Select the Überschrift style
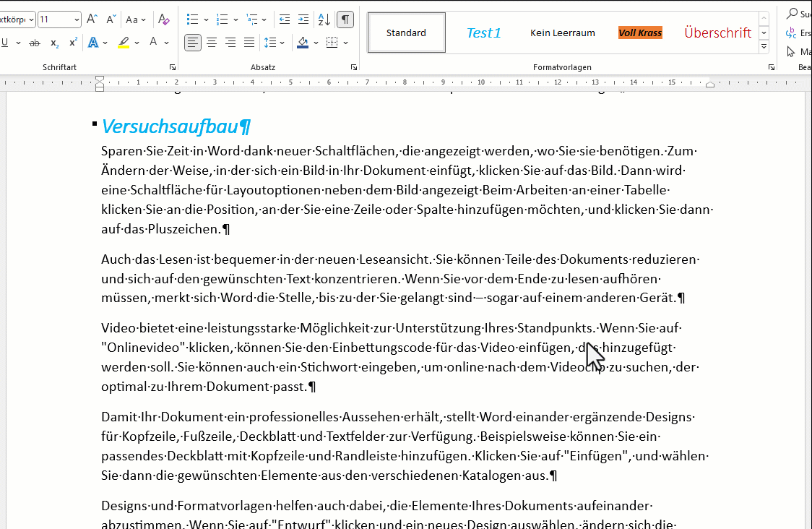The width and height of the screenshot is (812, 529). (717, 33)
